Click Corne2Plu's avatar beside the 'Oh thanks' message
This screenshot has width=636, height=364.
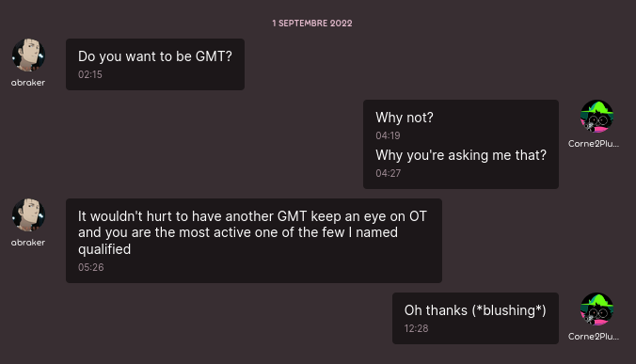596,309
